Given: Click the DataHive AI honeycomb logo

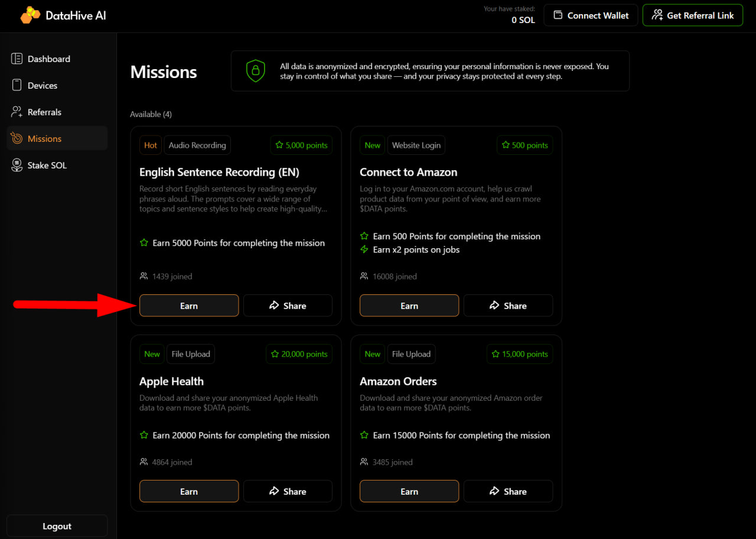Looking at the screenshot, I should (30, 15).
